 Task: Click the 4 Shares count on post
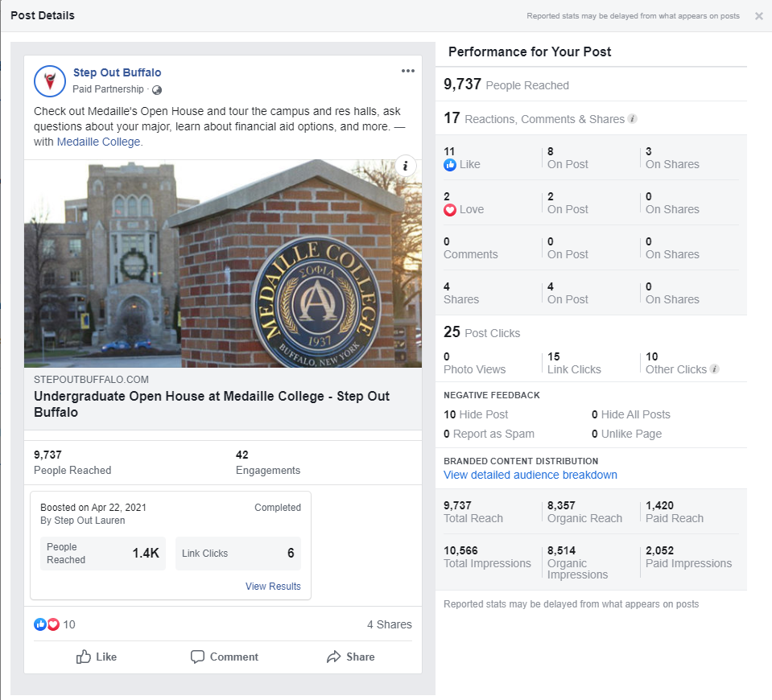(389, 624)
